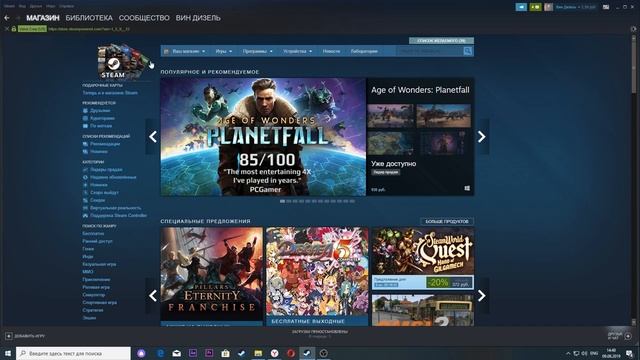
Task: Click the green padlock security icon
Action: click(13, 29)
